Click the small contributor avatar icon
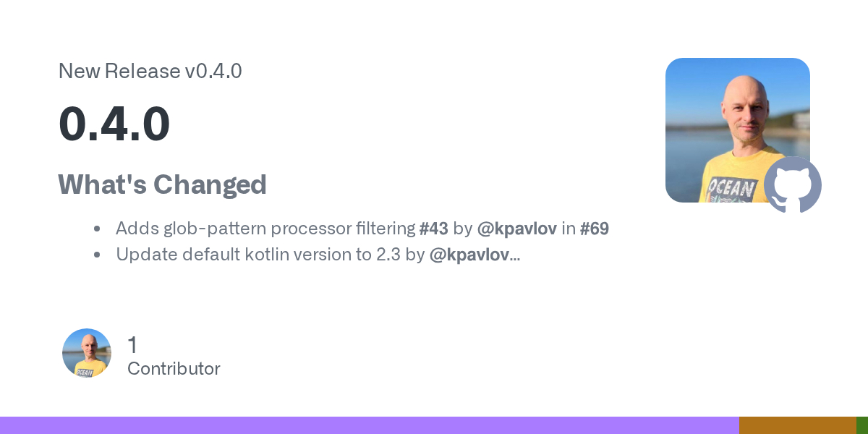The width and height of the screenshot is (868, 434). click(87, 353)
